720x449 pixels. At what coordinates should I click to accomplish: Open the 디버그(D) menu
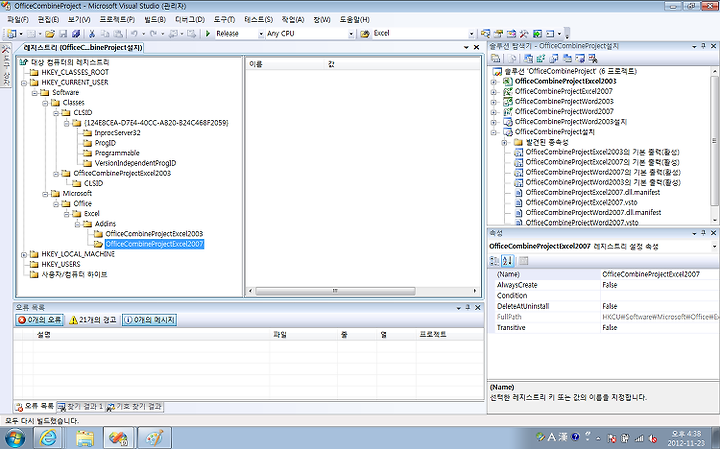[x=190, y=20]
